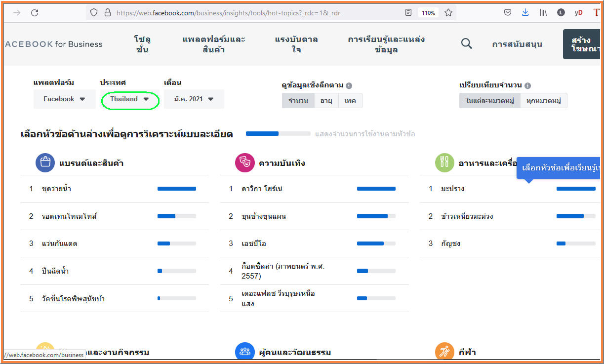604x364 pixels.
Task: Click the usage bar for ปืนฉีดน้ำ
Action: (x=177, y=271)
